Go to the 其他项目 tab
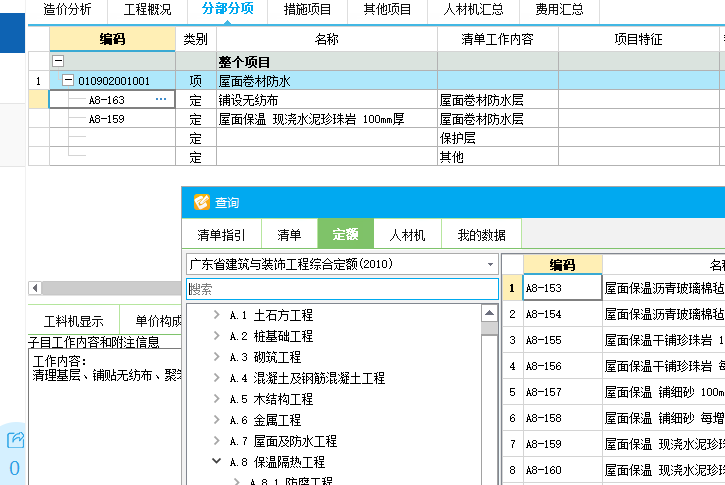 coord(387,10)
